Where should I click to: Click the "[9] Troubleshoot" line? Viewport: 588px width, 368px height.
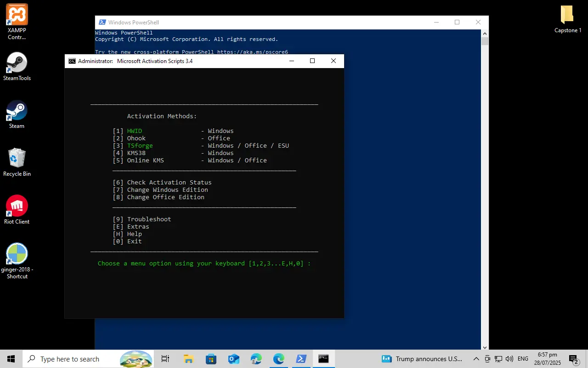142,219
